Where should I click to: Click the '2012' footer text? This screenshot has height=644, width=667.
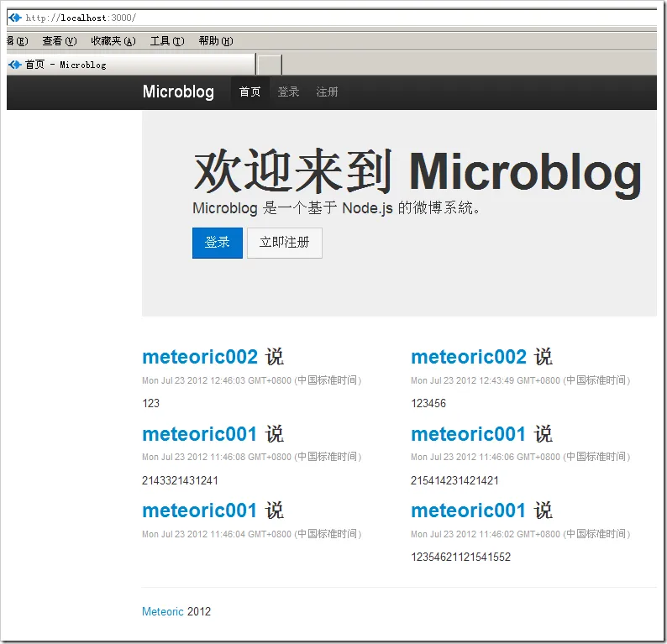coord(199,612)
